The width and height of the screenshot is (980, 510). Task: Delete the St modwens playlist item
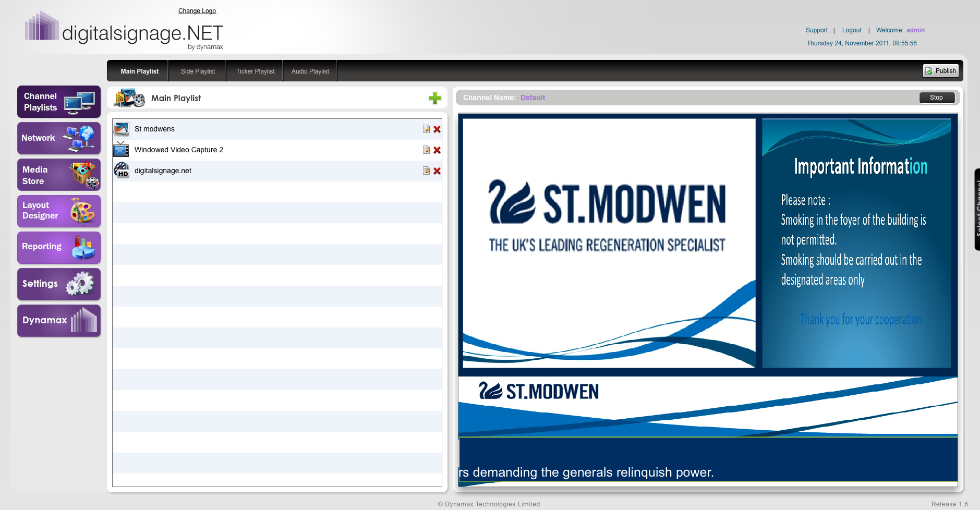click(437, 129)
